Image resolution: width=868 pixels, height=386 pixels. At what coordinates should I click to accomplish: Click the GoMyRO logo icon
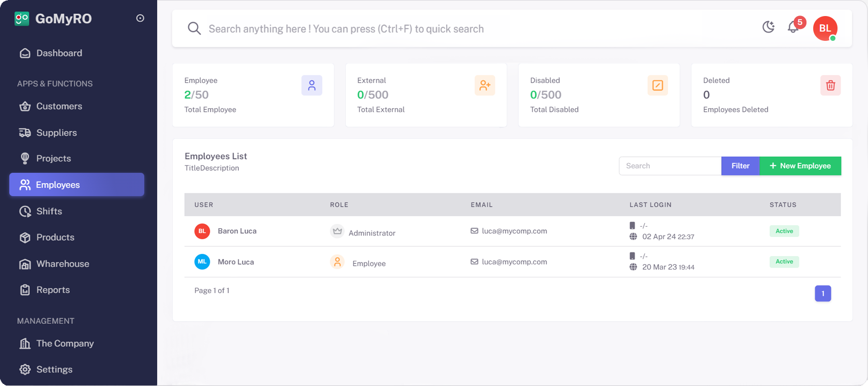[x=22, y=19]
